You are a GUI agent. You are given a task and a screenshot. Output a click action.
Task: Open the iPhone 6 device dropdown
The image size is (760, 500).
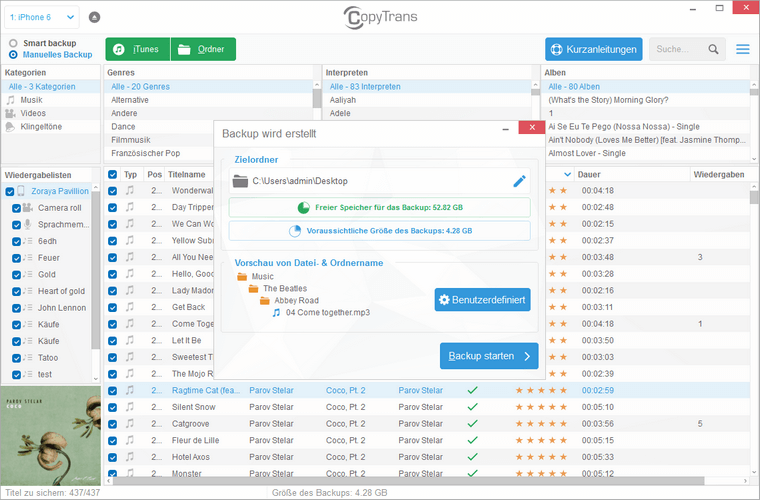click(x=42, y=17)
